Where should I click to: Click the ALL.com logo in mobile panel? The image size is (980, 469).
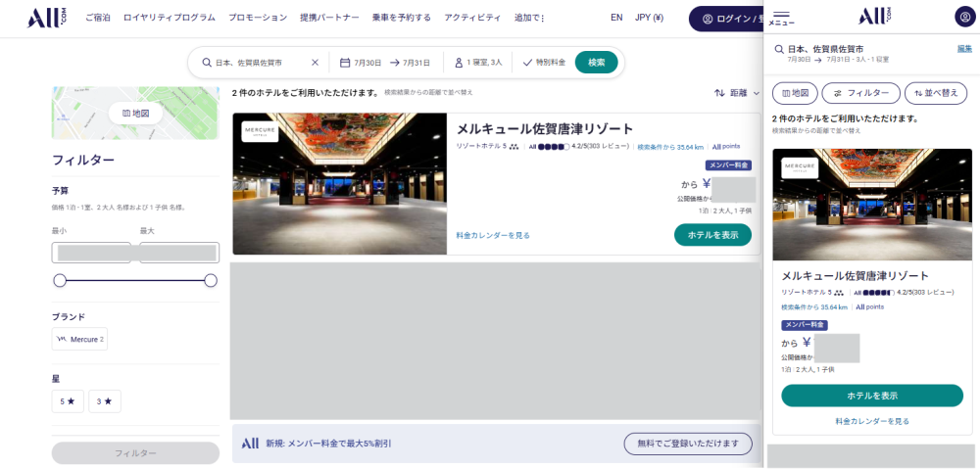click(x=874, y=17)
